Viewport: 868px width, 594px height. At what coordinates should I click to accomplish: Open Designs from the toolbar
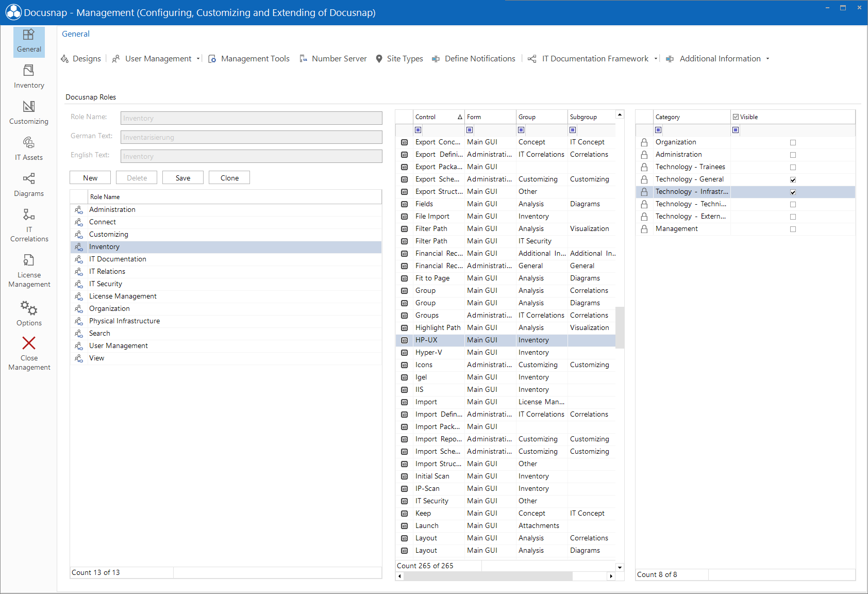click(81, 59)
